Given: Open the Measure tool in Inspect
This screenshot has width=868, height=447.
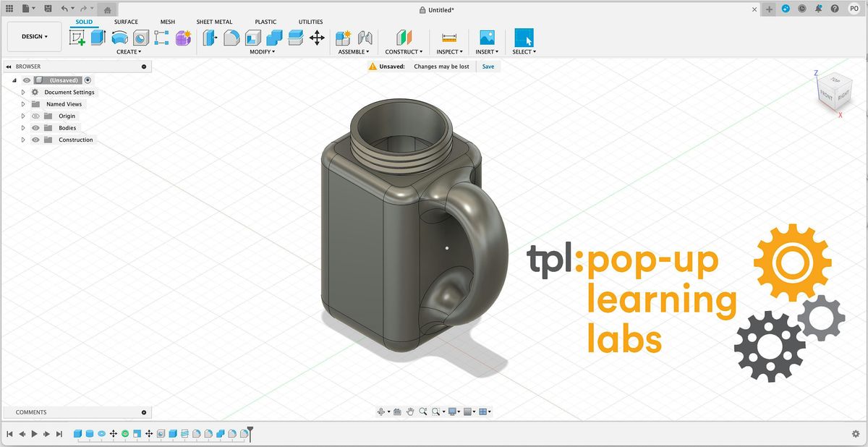Looking at the screenshot, I should point(449,38).
